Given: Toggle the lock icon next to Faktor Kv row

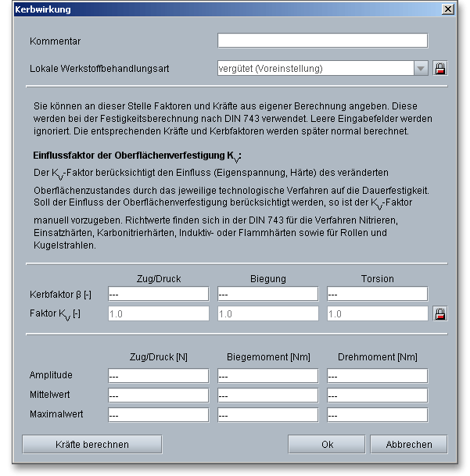Looking at the screenshot, I should (x=440, y=313).
